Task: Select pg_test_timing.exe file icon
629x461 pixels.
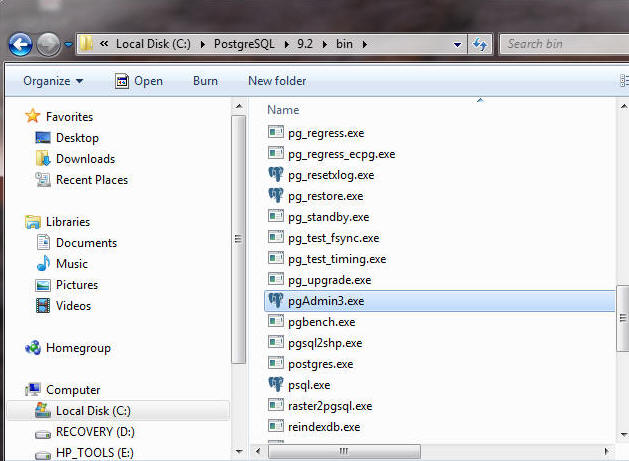Action: coord(276,257)
